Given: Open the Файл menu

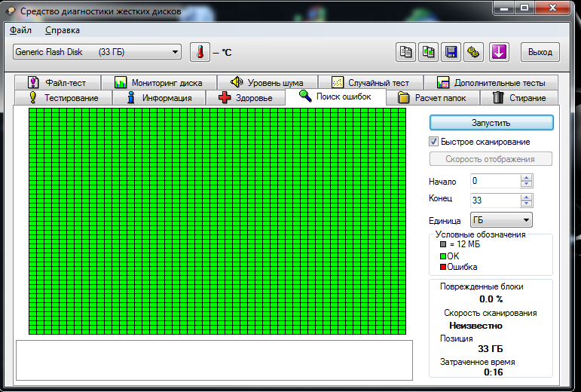Looking at the screenshot, I should pyautogui.click(x=20, y=30).
